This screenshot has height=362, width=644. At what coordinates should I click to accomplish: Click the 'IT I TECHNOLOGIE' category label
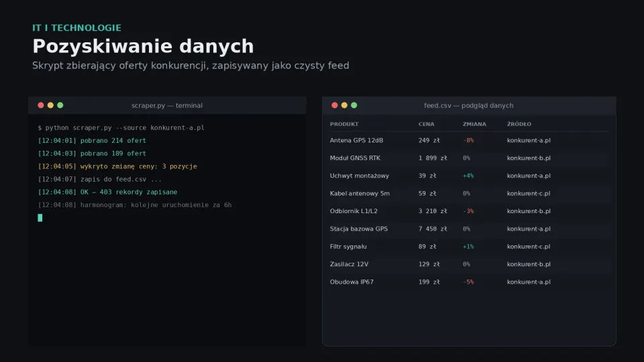click(x=76, y=28)
